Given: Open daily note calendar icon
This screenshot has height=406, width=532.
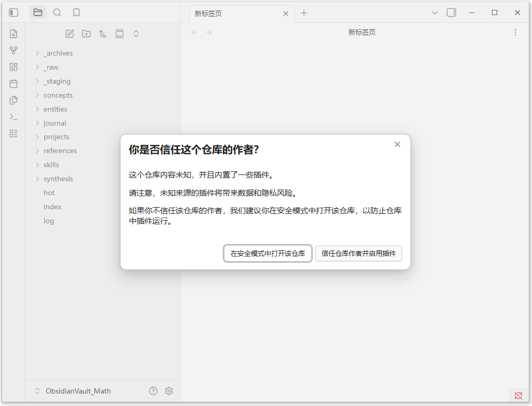Looking at the screenshot, I should click(x=14, y=84).
